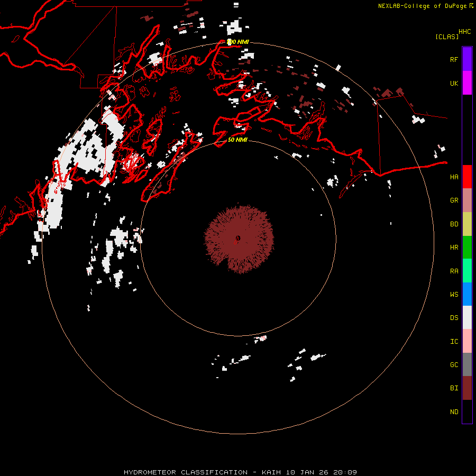Click the RF legend label
Viewport: 476px width, 476px height.
pos(454,59)
